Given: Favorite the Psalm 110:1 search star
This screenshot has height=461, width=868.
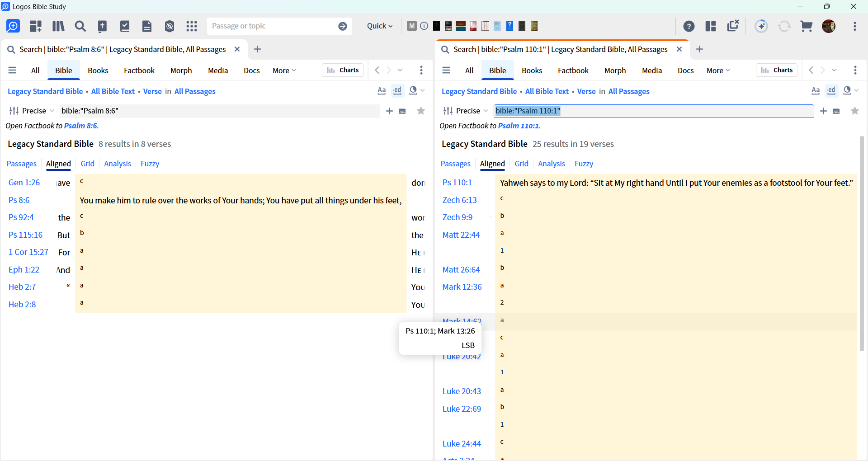Looking at the screenshot, I should click(855, 111).
